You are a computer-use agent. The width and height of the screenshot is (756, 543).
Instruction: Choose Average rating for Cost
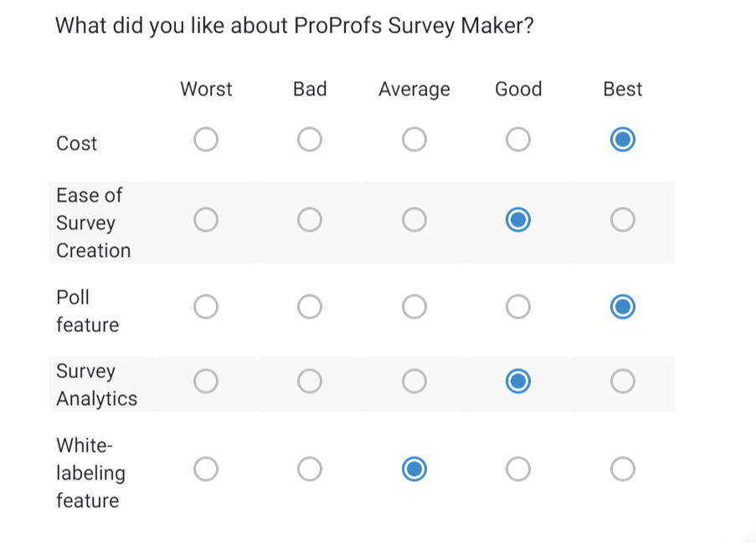[x=414, y=140]
